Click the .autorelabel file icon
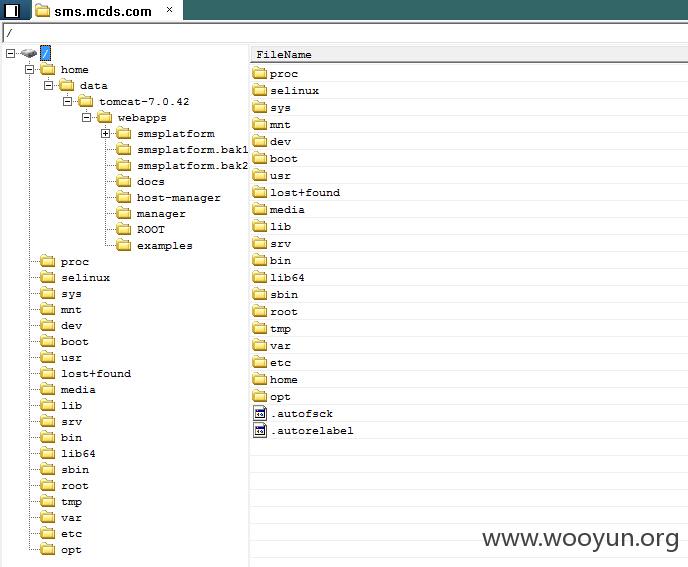The width and height of the screenshot is (688, 567). click(260, 431)
